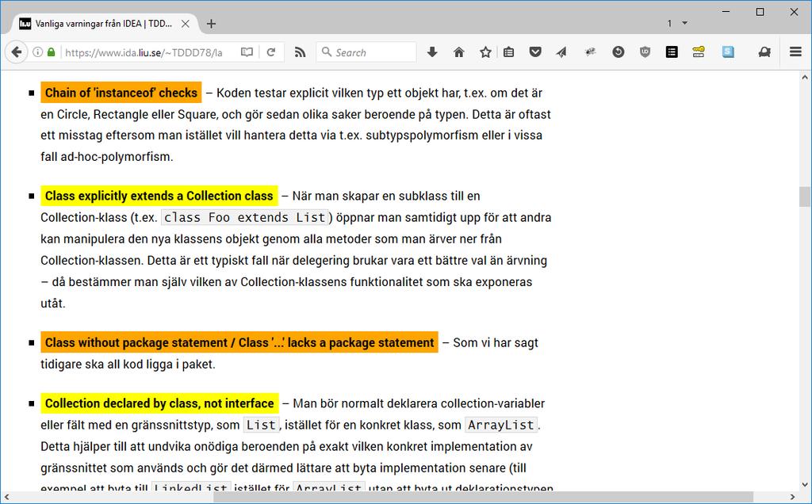Click the vertical scrollbar thumb
The width and height of the screenshot is (812, 504).
coord(804,197)
